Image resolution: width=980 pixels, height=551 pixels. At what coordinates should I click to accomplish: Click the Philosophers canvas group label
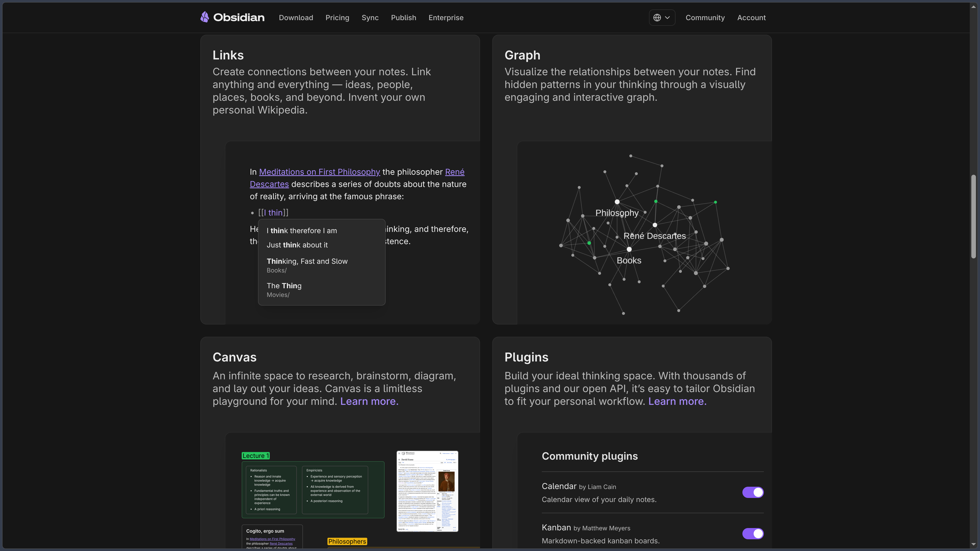[347, 541]
